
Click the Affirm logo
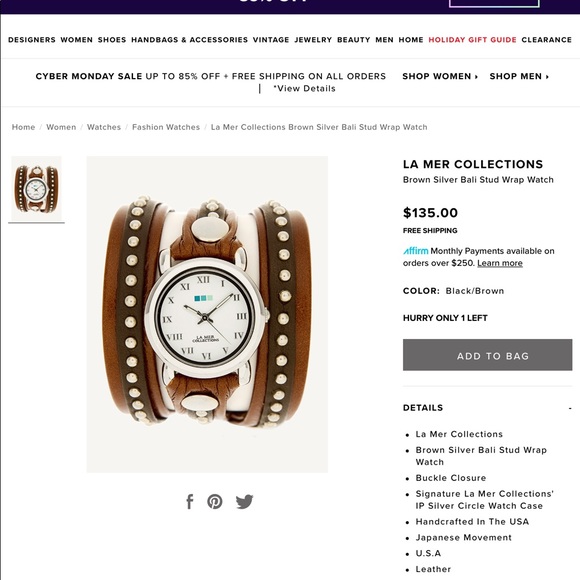tap(415, 251)
